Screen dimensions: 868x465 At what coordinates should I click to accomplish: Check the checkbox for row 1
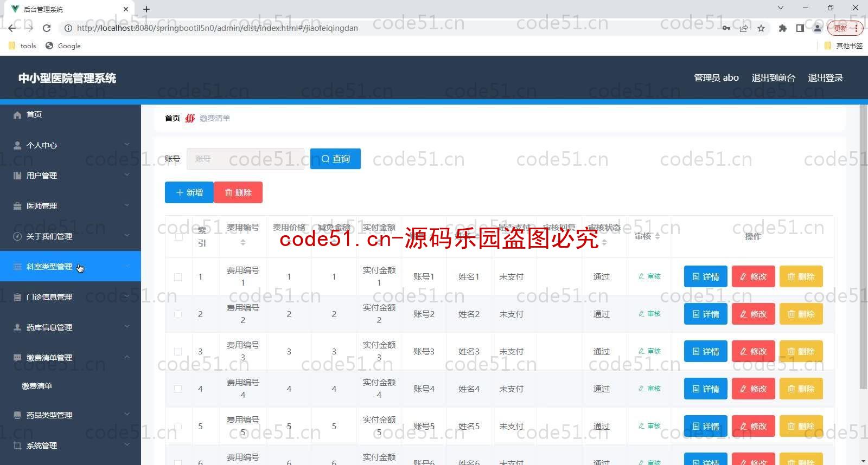[178, 277]
